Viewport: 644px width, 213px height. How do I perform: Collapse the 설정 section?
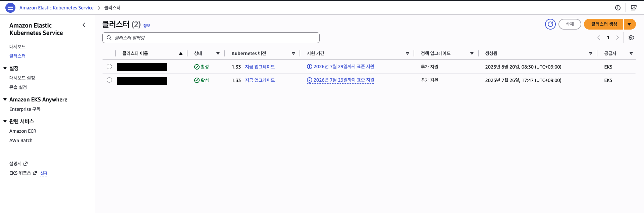[5, 68]
